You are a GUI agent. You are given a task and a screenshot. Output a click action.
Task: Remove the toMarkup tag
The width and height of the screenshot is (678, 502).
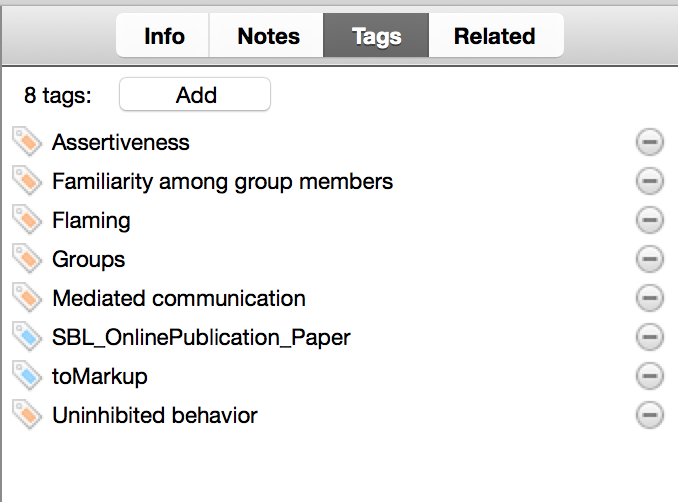(x=649, y=376)
